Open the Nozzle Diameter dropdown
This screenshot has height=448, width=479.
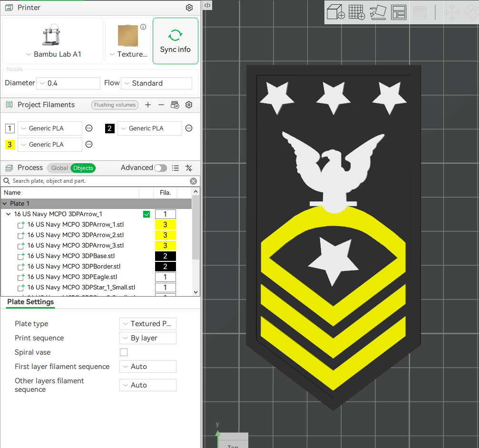pos(68,83)
